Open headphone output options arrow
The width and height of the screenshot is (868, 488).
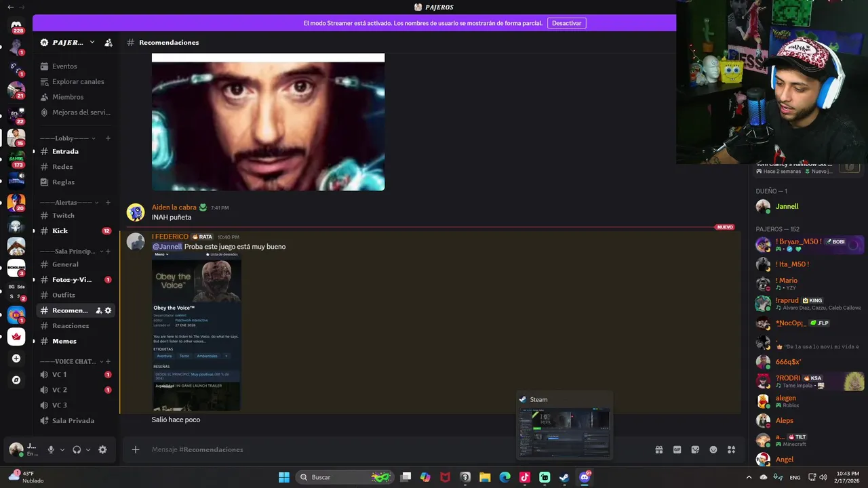coord(88,449)
